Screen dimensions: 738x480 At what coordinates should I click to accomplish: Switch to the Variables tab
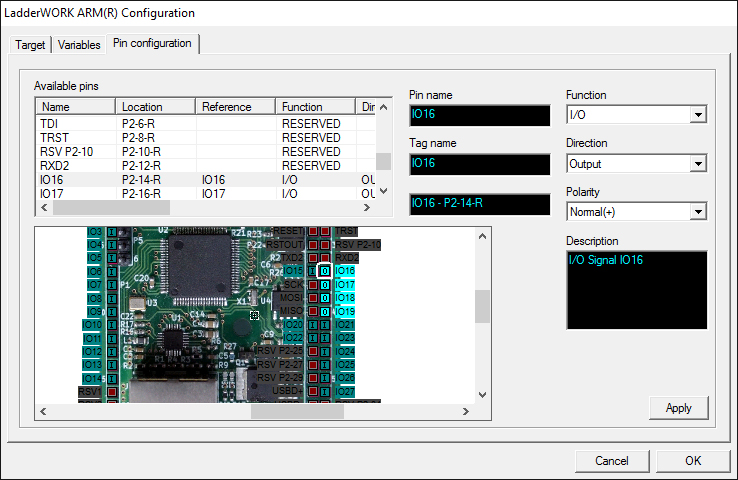(79, 45)
